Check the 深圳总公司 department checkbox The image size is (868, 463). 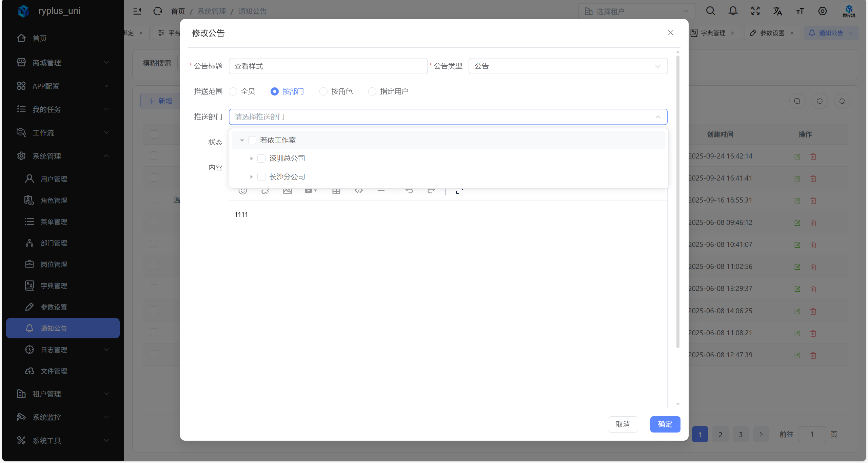pos(261,159)
